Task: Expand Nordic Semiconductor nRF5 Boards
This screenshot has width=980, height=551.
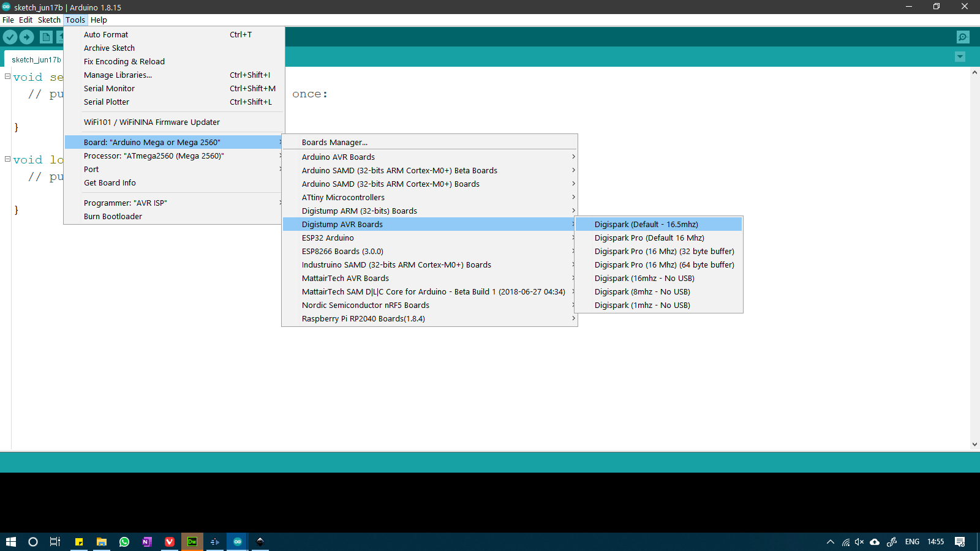Action: (x=429, y=305)
